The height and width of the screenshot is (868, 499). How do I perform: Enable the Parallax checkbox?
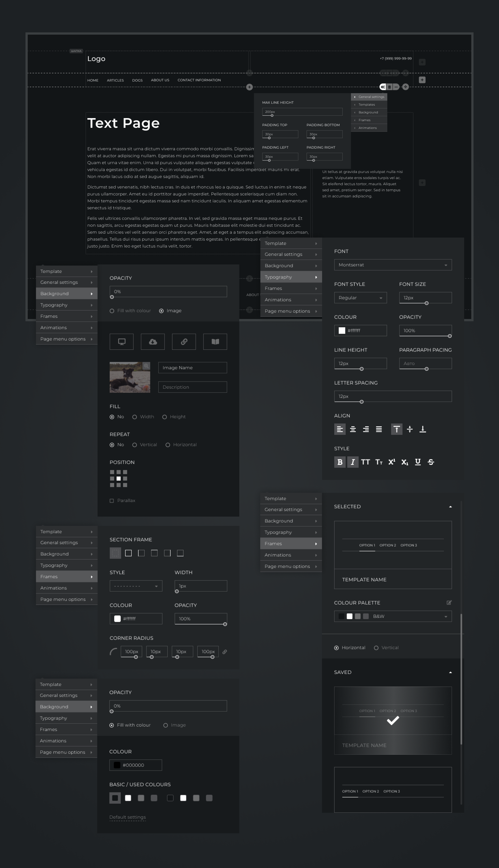(112, 501)
